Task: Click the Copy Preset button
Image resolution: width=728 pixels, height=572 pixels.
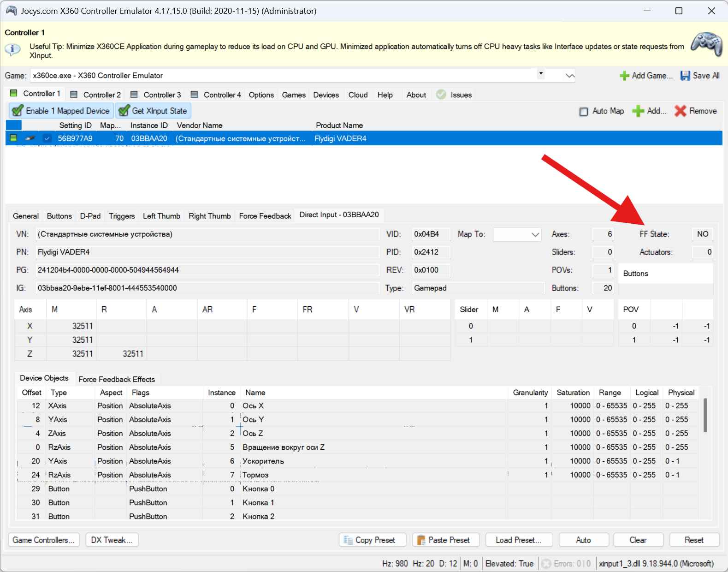Action: tap(373, 540)
